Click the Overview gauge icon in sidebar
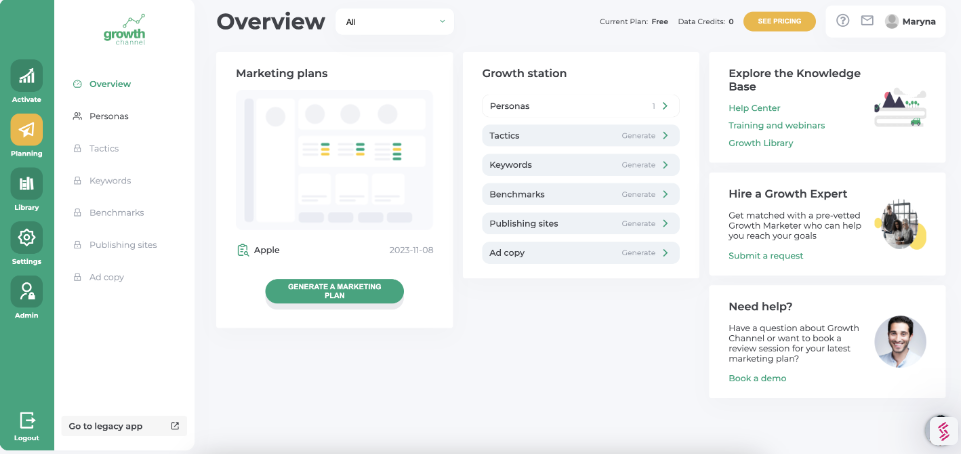This screenshot has width=961, height=454. pos(77,84)
